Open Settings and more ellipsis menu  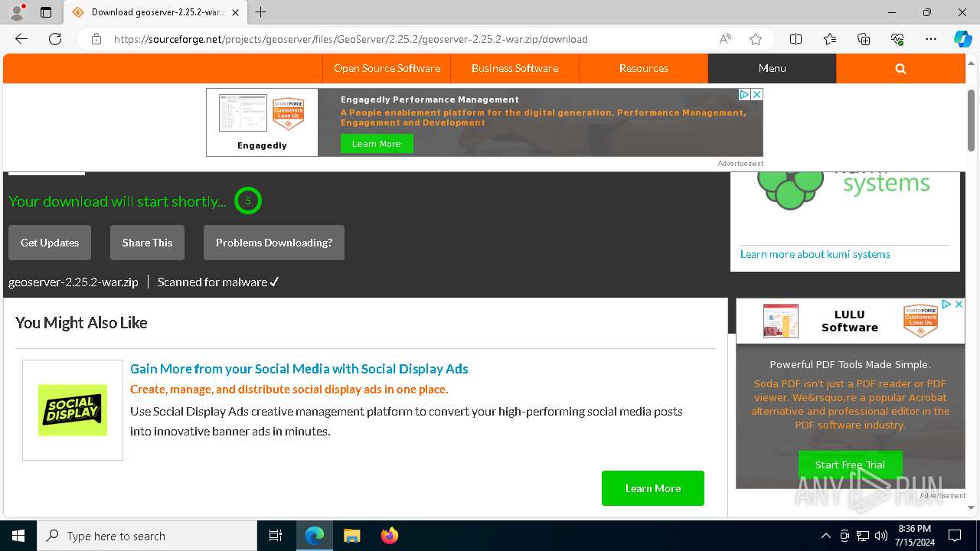click(x=931, y=39)
